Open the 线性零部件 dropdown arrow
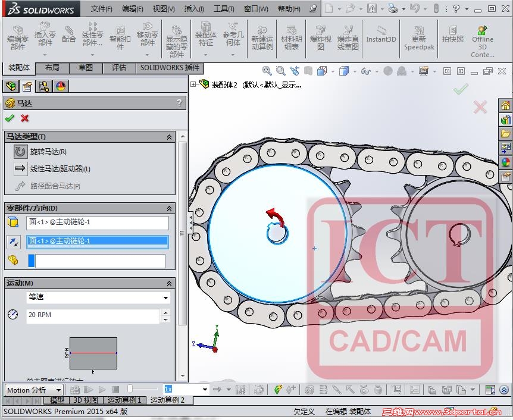Screen dimensions: 513x420 (93, 55)
